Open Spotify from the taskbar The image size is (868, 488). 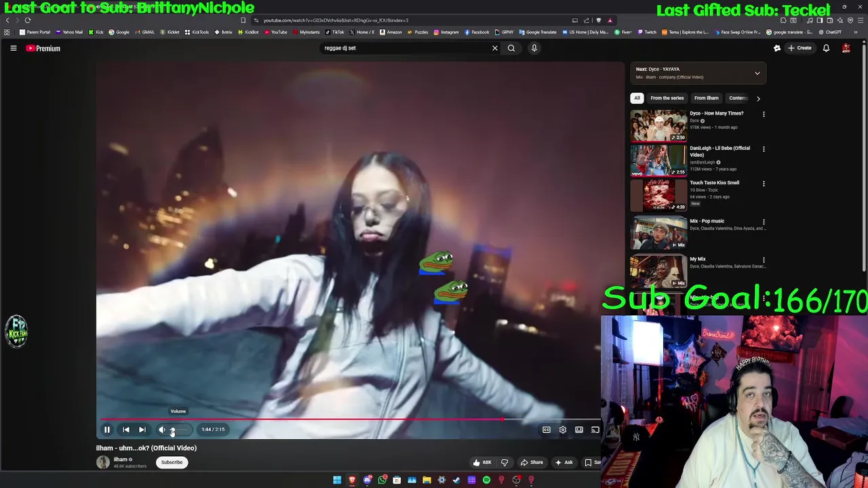pos(486,480)
